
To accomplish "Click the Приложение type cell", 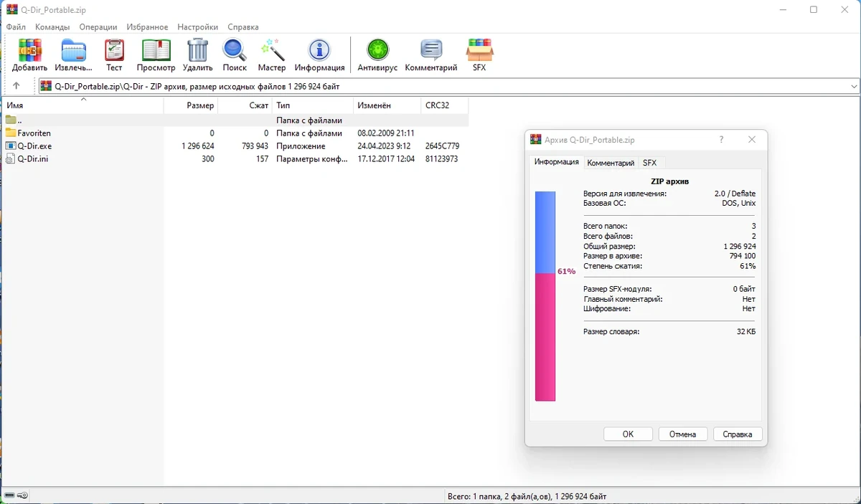I will pos(301,146).
